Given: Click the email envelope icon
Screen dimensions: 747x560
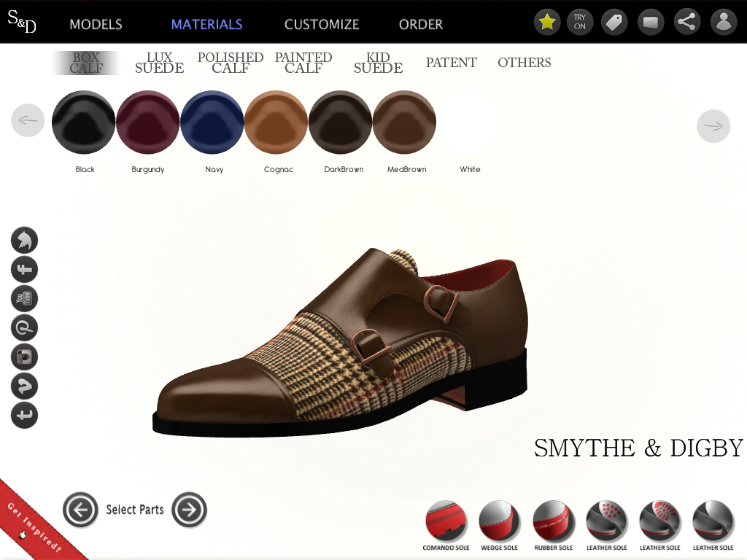Looking at the screenshot, I should (x=651, y=22).
